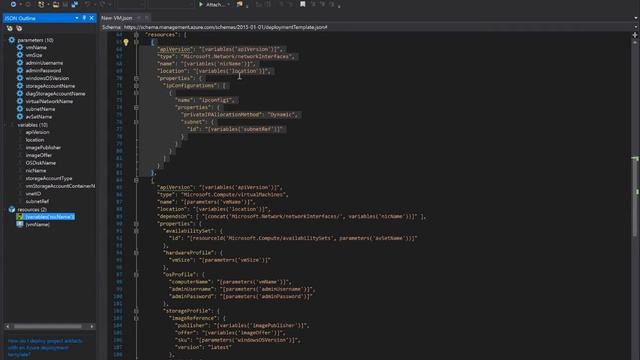Click the Save All toolbar icon
Viewport: 640px width, 360px height.
75,4
